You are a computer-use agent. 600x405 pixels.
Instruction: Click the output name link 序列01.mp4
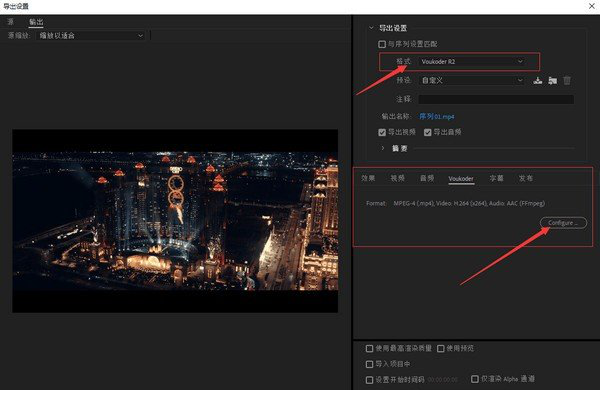point(437,116)
